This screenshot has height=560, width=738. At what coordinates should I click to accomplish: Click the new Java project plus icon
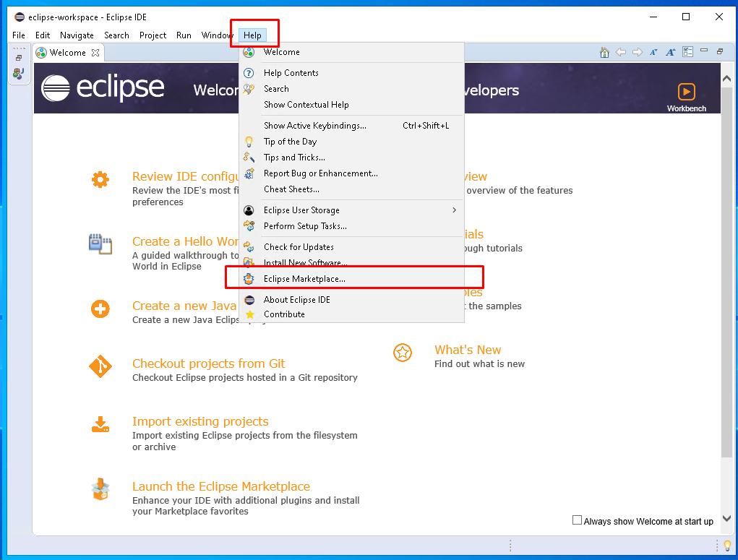click(x=100, y=309)
